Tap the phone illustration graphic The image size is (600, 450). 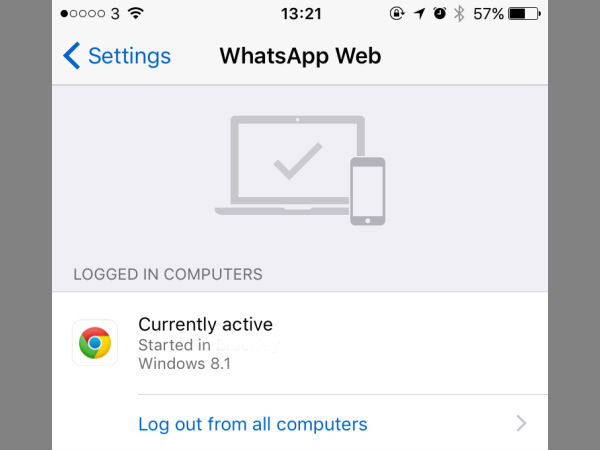coord(368,191)
